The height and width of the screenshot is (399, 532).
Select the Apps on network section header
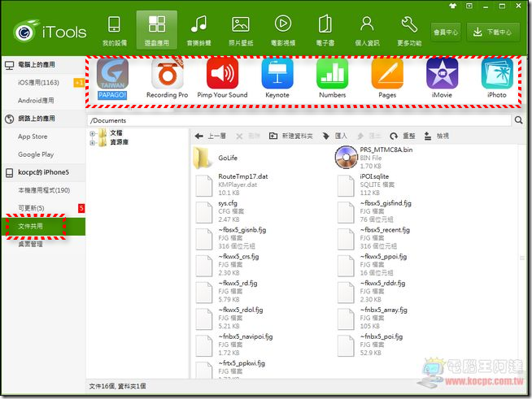point(43,119)
